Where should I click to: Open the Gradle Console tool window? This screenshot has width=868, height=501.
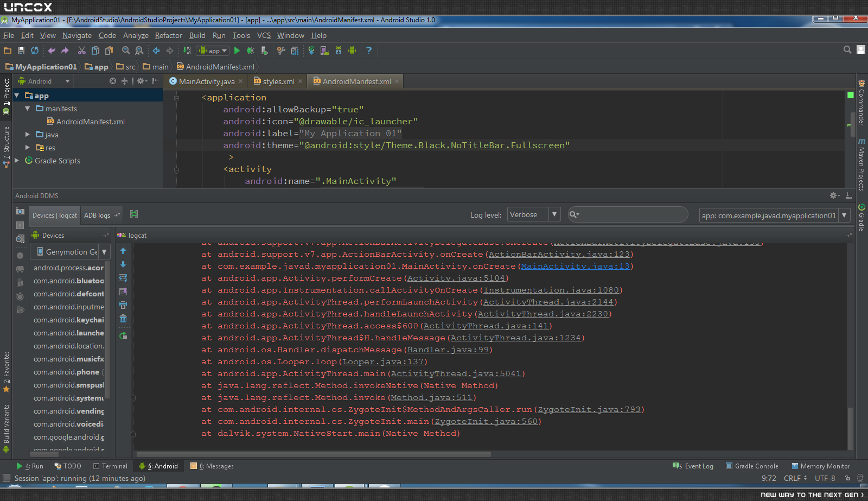tap(752, 466)
